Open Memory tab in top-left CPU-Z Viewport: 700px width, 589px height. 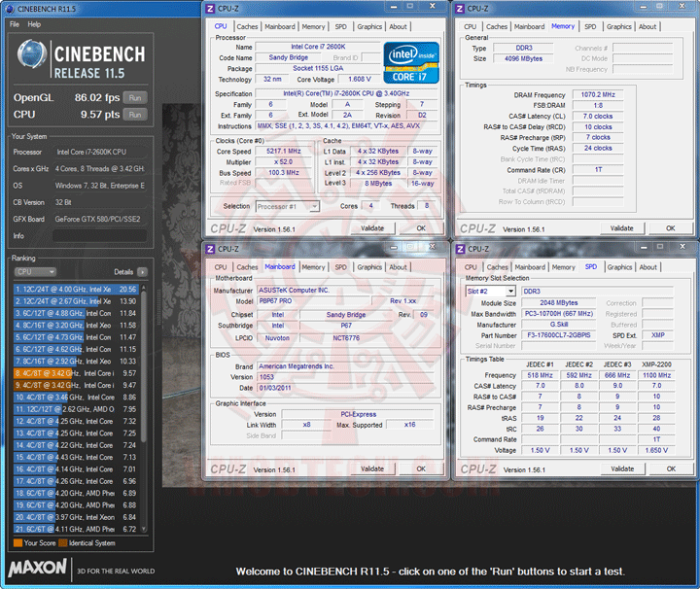click(x=313, y=27)
